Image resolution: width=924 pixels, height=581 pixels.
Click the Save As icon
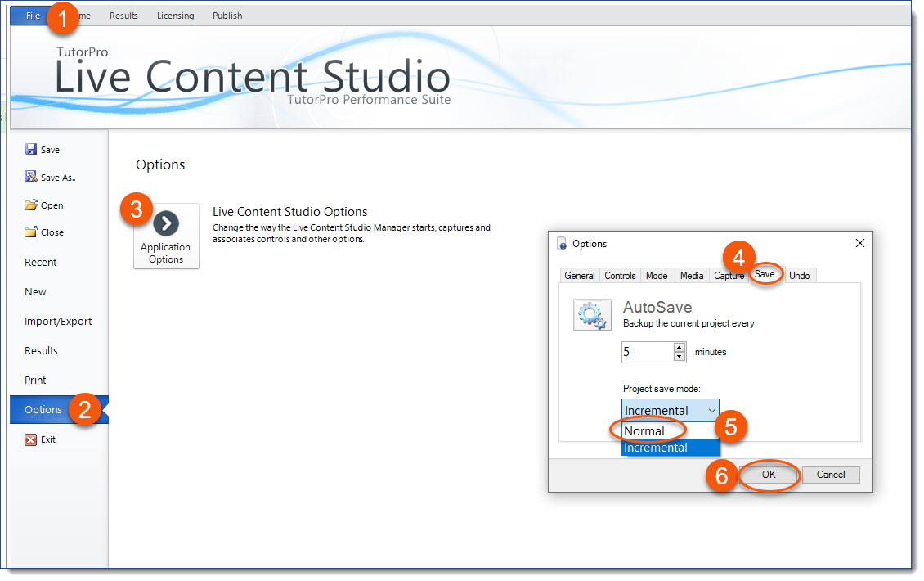pyautogui.click(x=30, y=177)
